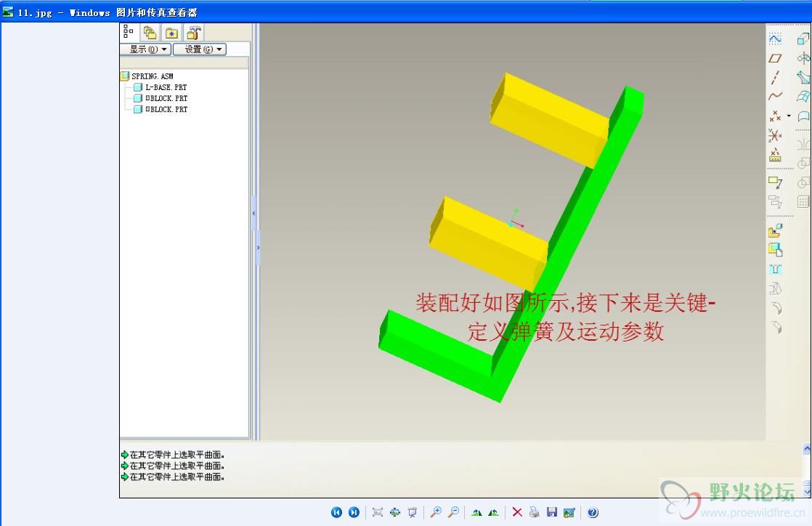The height and width of the screenshot is (526, 812).
Task: Select the Datum Point tool
Action: point(775,116)
